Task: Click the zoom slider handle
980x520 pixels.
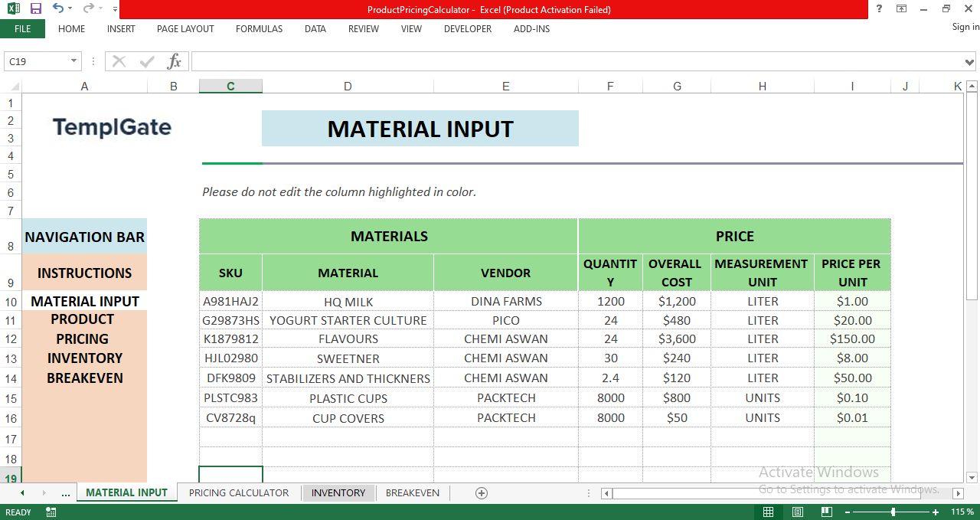Action: point(893,512)
